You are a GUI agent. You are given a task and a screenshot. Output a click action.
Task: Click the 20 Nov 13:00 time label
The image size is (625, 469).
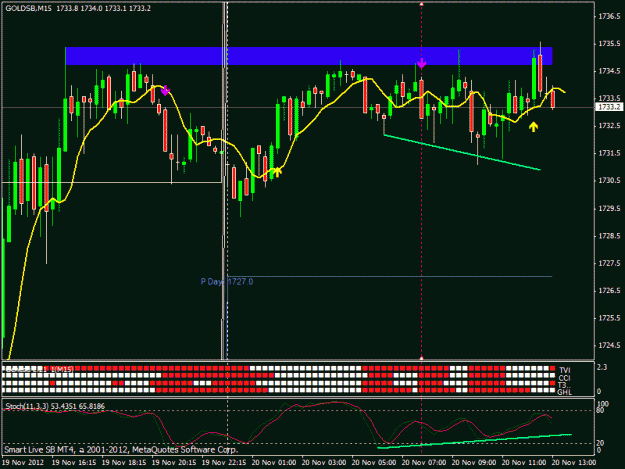(x=574, y=463)
